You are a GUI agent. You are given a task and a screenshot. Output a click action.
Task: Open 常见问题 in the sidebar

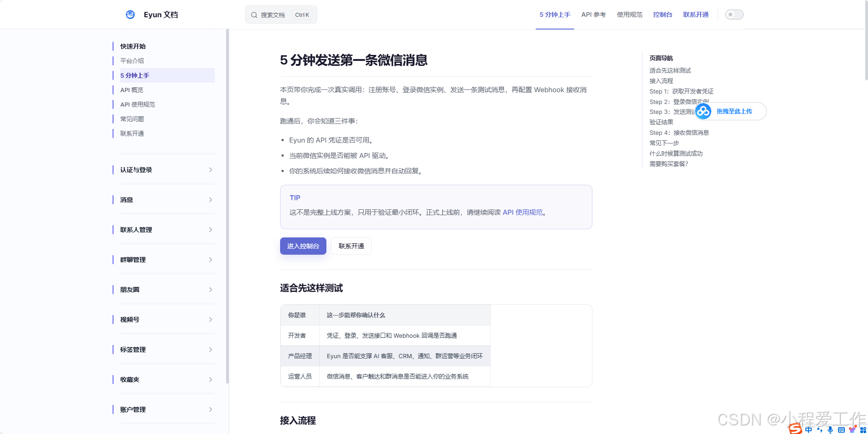(132, 119)
